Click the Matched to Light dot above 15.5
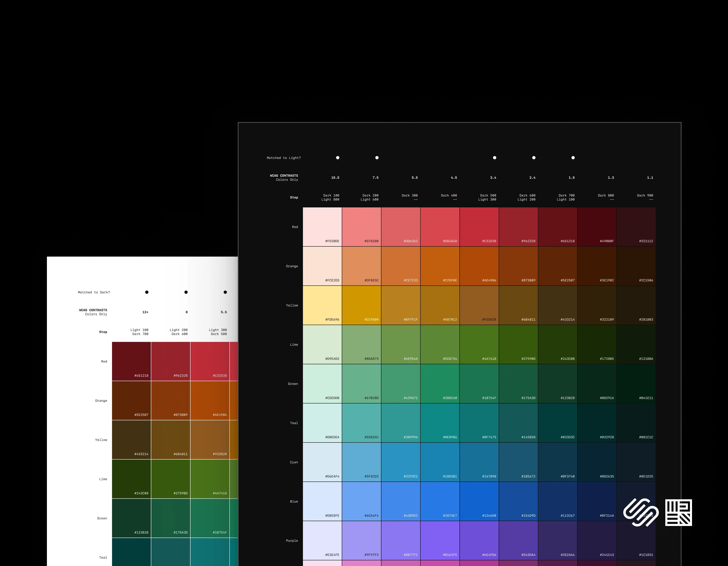728x566 pixels. coord(338,158)
